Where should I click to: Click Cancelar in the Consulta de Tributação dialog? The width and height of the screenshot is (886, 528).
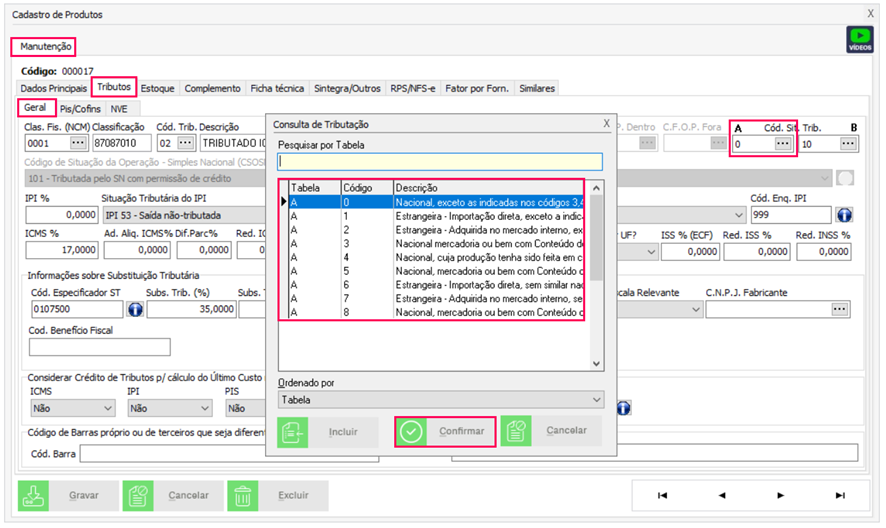pyautogui.click(x=551, y=432)
